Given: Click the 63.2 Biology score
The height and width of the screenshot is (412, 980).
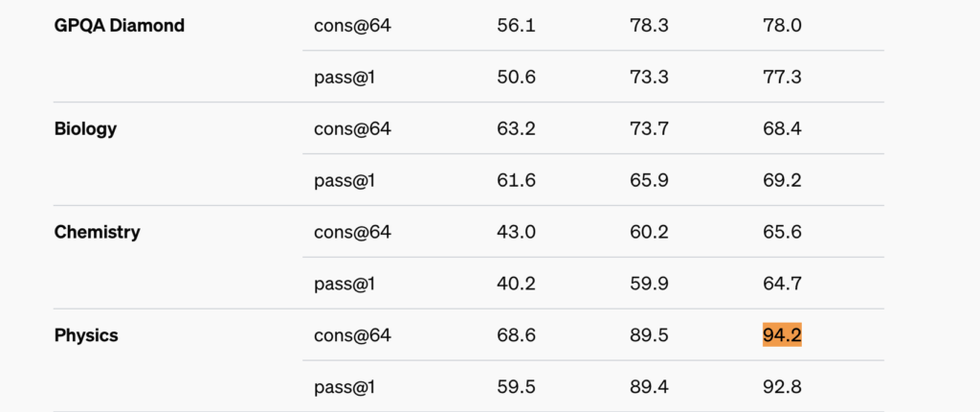Looking at the screenshot, I should point(516,128).
